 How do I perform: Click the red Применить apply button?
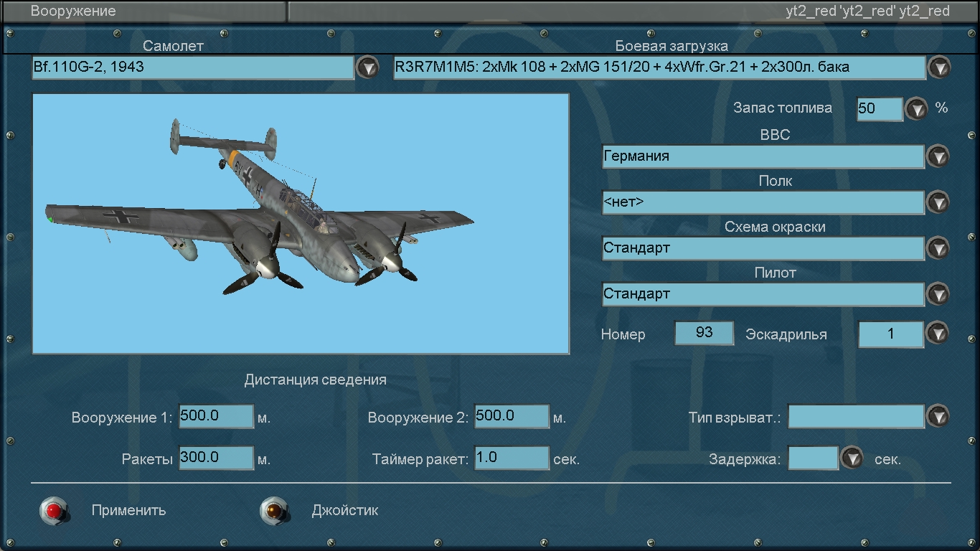(x=54, y=510)
